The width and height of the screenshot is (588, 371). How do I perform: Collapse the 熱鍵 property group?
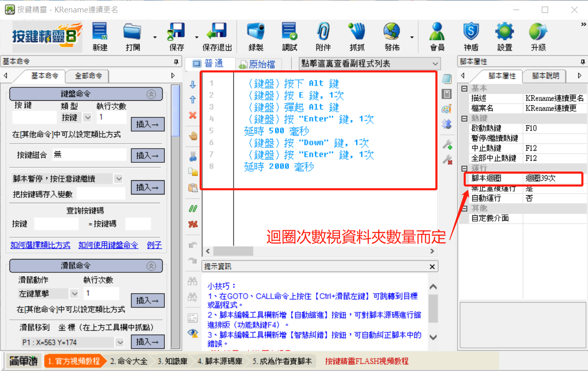464,118
